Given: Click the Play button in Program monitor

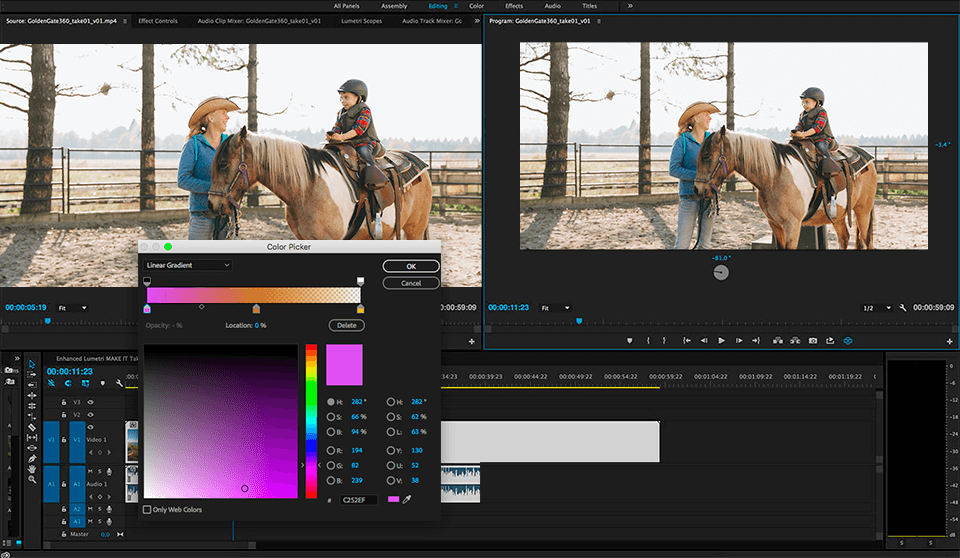Looking at the screenshot, I should tap(721, 341).
